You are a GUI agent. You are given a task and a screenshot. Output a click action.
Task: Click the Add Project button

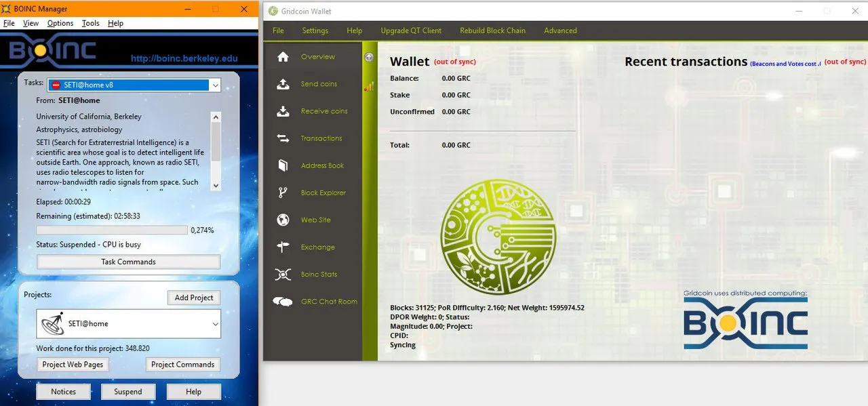click(194, 298)
